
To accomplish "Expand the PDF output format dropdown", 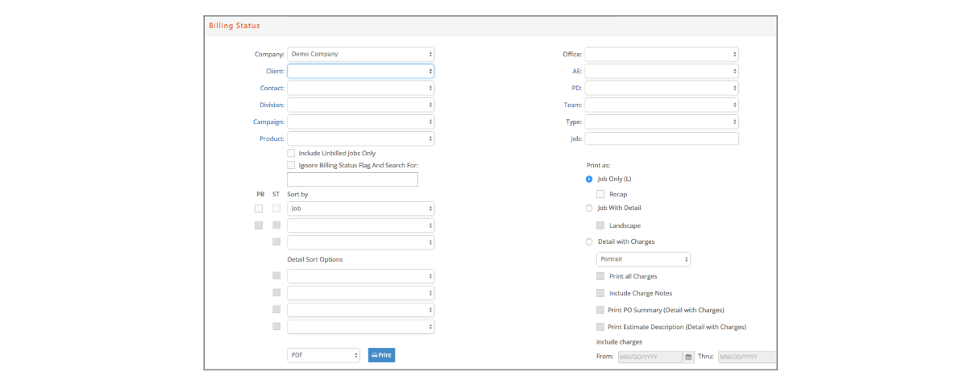I will [323, 355].
